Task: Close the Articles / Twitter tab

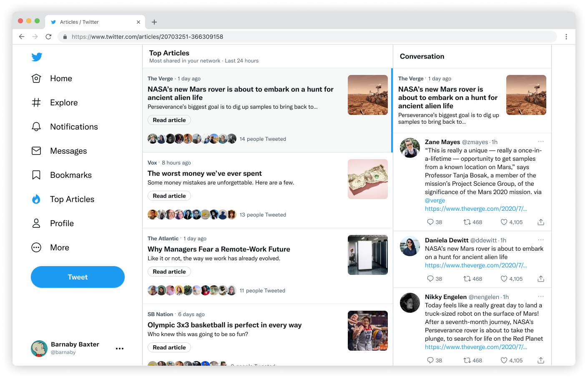Action: tap(138, 22)
